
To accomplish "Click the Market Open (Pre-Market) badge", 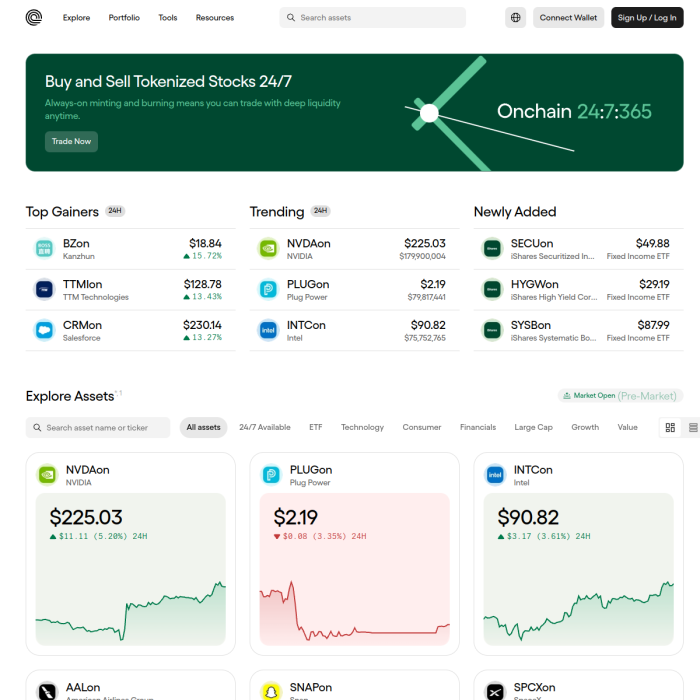I will click(621, 396).
